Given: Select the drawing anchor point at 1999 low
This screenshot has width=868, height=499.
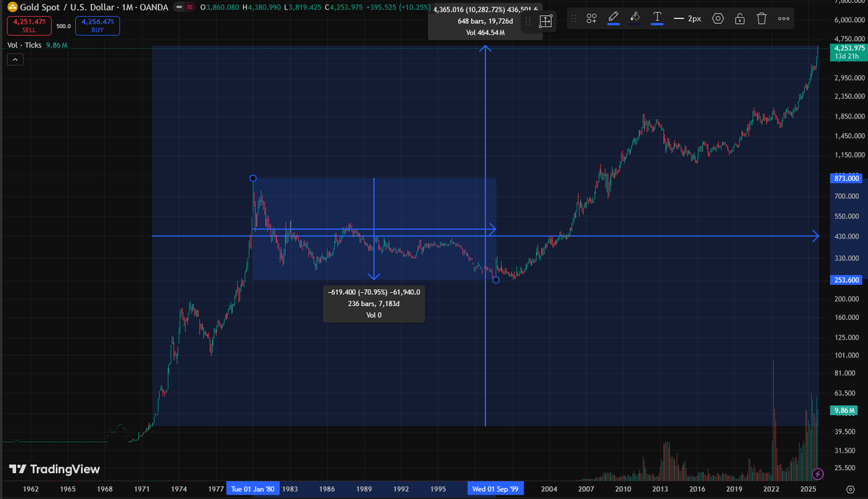Looking at the screenshot, I should point(495,280).
